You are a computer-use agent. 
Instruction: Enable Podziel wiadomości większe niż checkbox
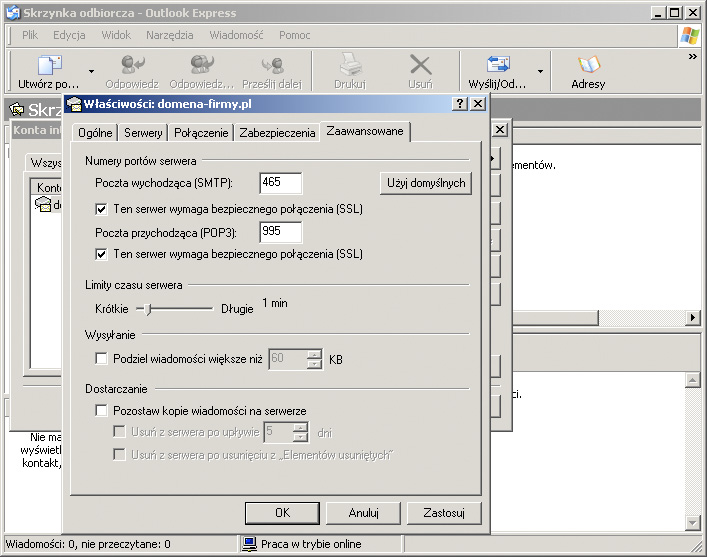click(x=101, y=359)
